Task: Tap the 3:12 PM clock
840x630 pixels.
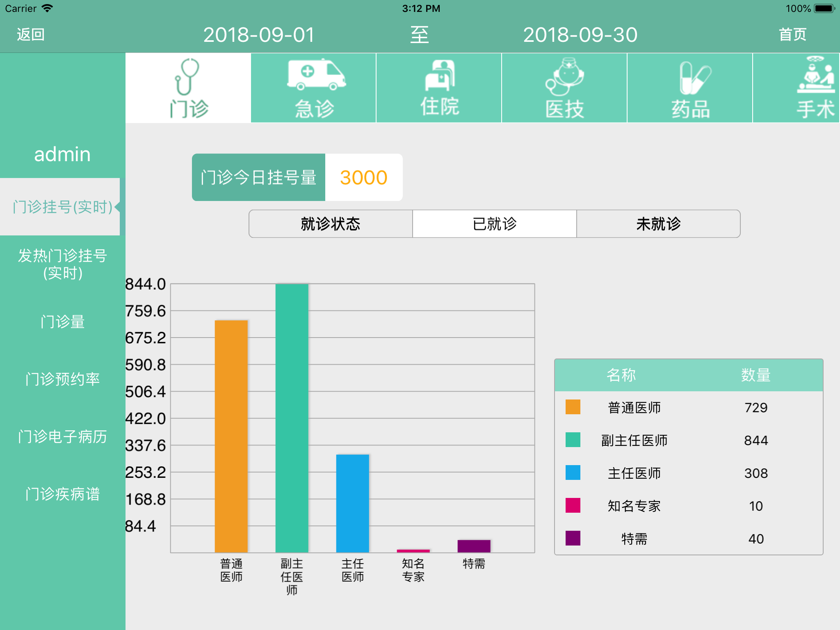Action: tap(421, 8)
